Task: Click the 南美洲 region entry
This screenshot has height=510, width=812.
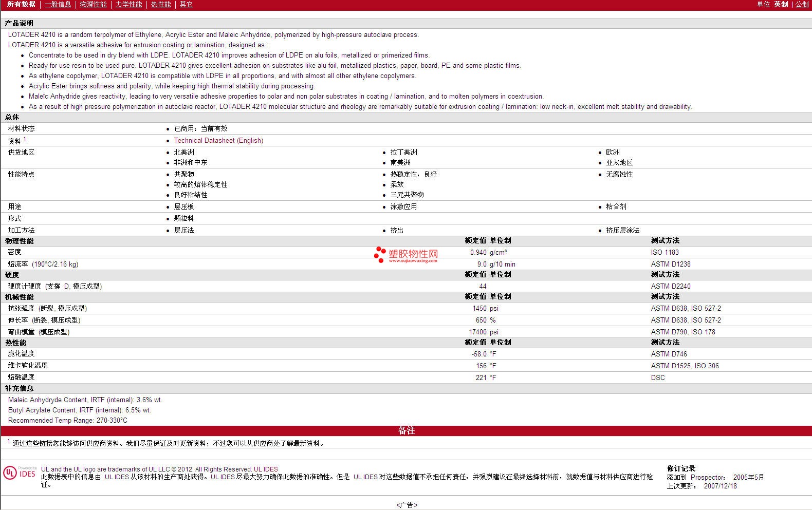Action: 400,163
